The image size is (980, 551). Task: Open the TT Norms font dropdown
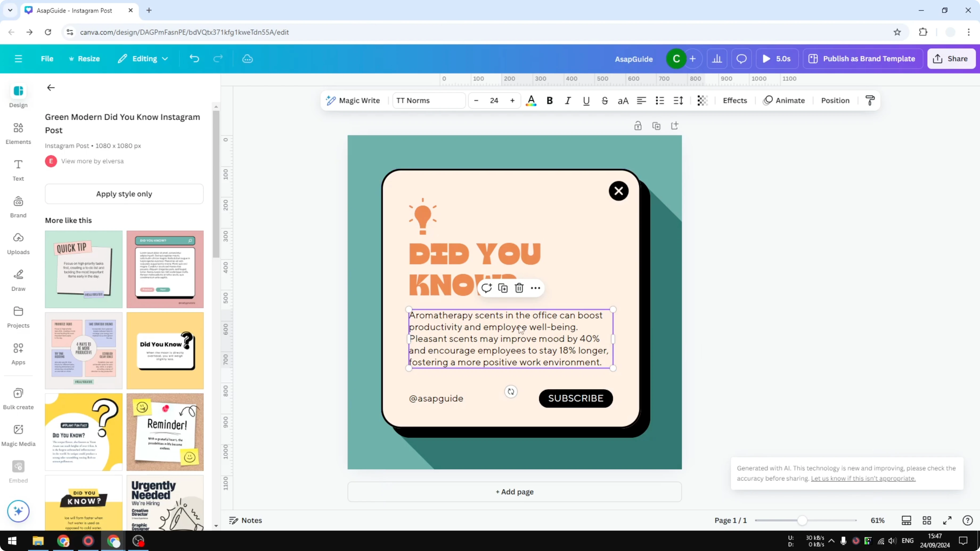(x=429, y=100)
